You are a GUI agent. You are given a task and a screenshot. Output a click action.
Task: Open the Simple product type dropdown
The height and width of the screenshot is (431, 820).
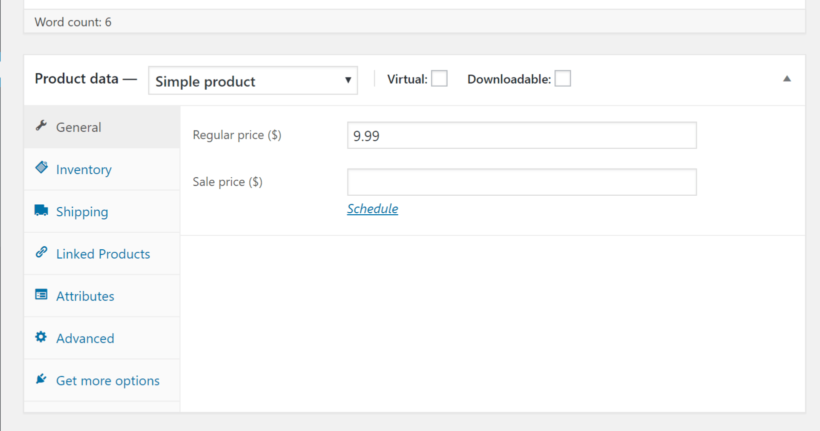coord(253,81)
